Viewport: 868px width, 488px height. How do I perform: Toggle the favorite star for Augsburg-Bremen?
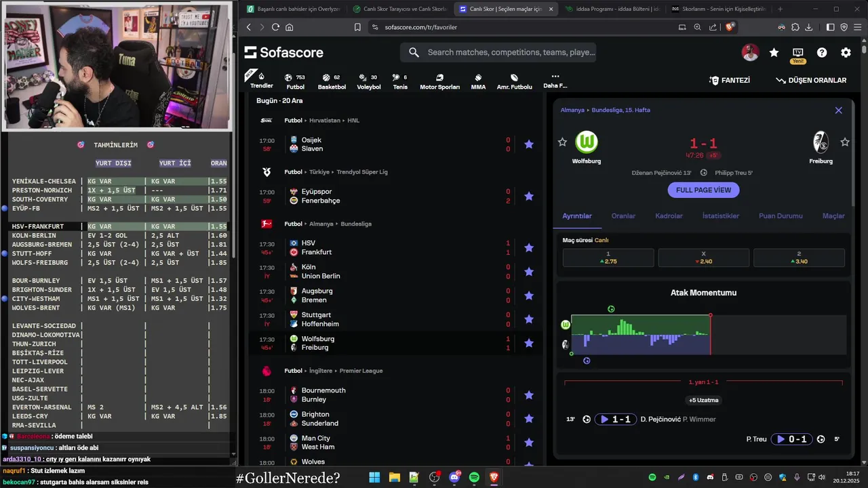tap(529, 296)
